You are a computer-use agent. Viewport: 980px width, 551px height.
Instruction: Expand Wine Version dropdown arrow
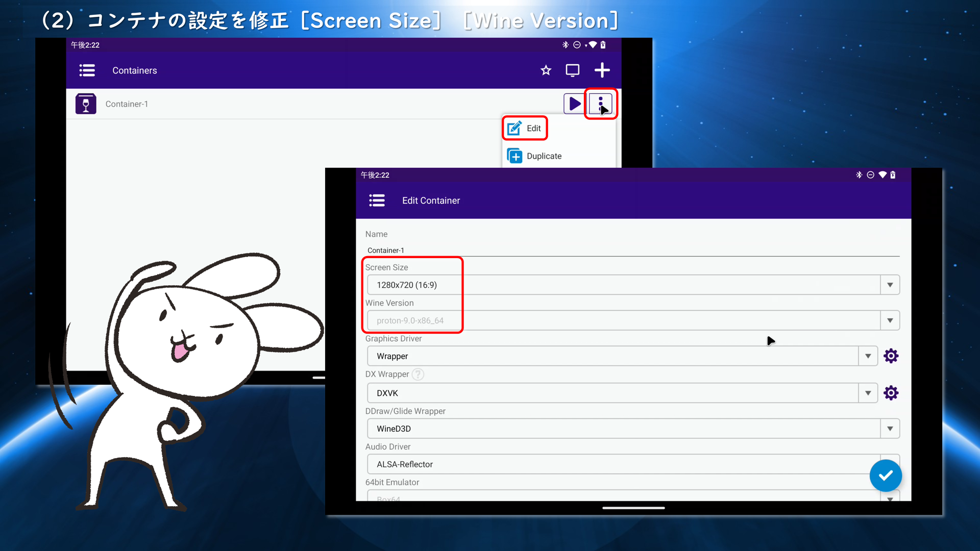pos(890,320)
